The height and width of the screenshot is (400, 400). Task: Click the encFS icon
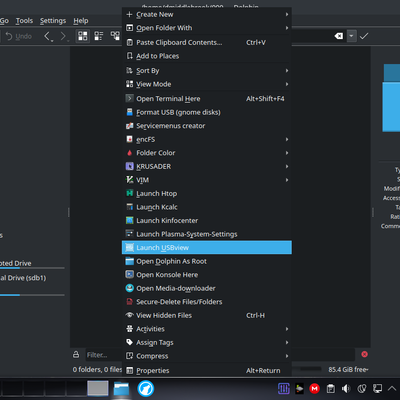point(129,139)
